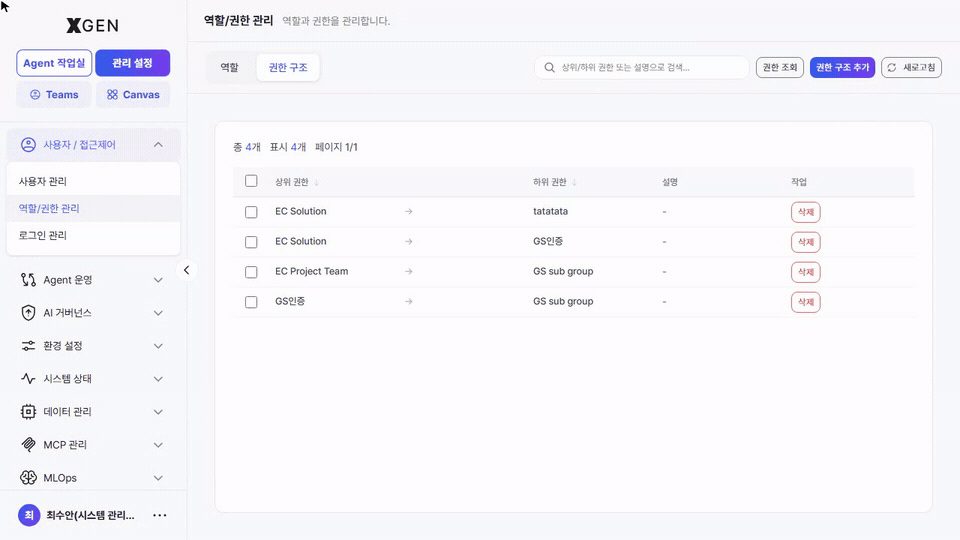Screen dimensions: 960x540
Task: Delete the EC Project Team row
Action: coord(805,272)
